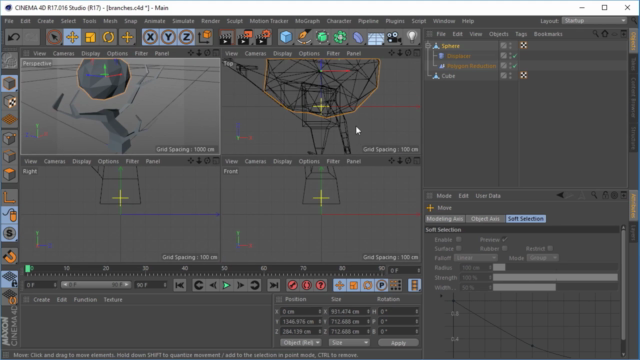Toggle autokeying button
The width and height of the screenshot is (640, 360).
(x=307, y=285)
